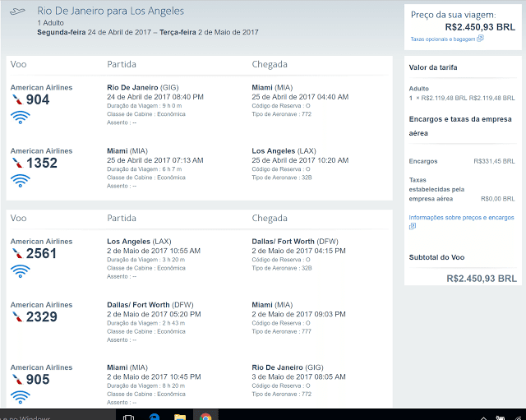Click 'Duração da Viagem : 9 h 0 m'
Viewport: 526px width, 420px height.
tap(145, 106)
